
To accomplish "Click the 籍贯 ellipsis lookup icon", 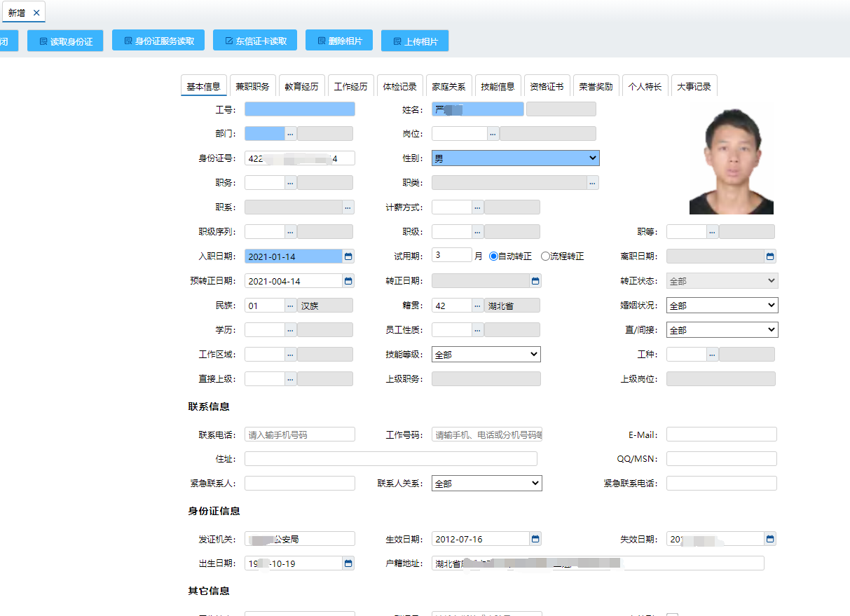I will tap(477, 305).
